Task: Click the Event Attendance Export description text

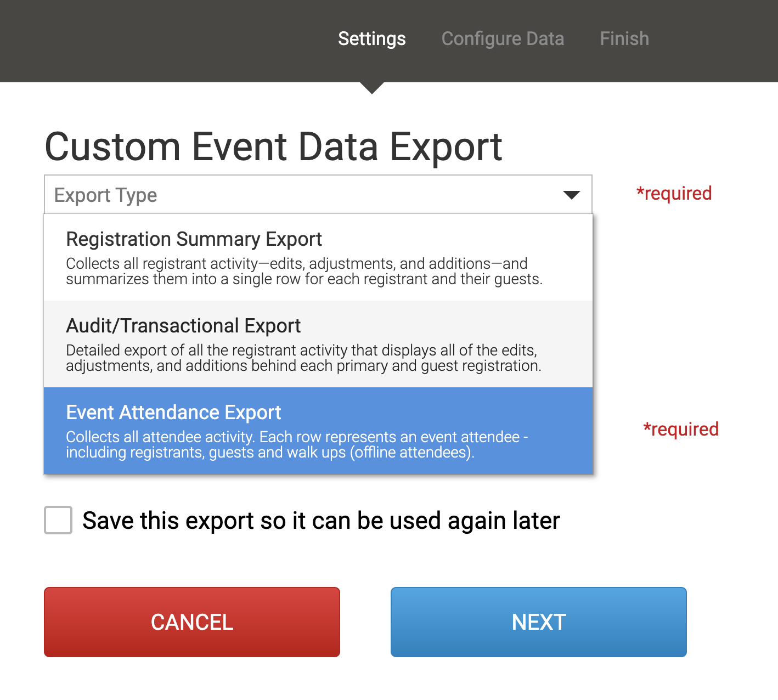Action: [296, 445]
